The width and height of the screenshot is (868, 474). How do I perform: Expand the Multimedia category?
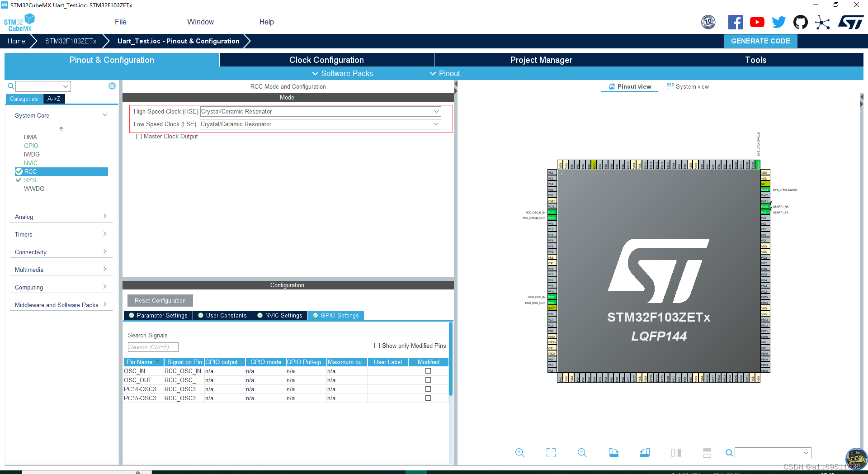61,270
